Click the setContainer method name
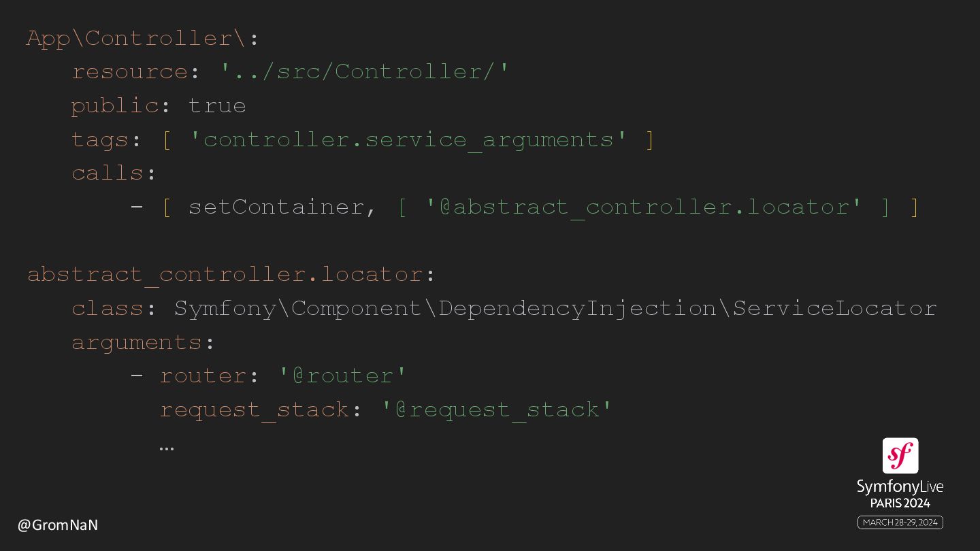 point(275,207)
